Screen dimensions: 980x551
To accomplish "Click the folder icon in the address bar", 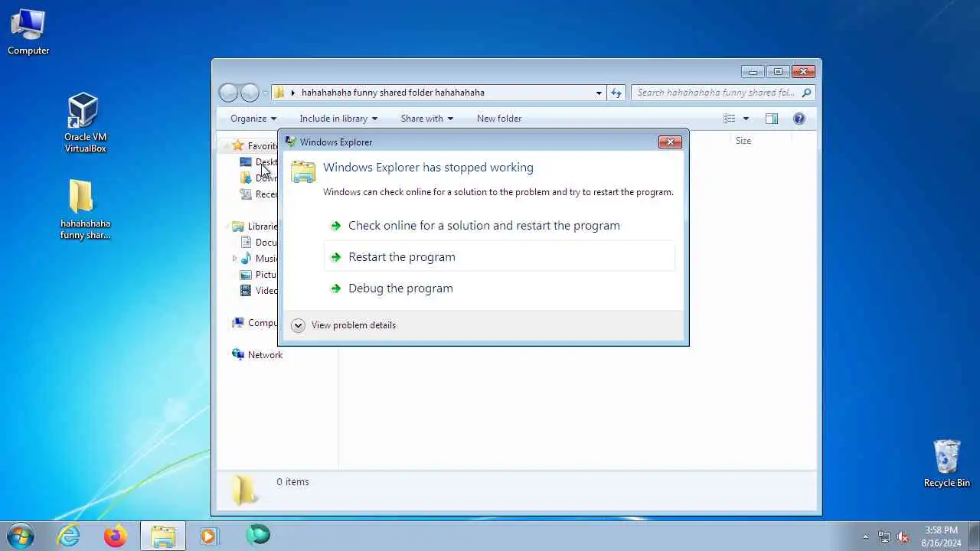I will [279, 93].
